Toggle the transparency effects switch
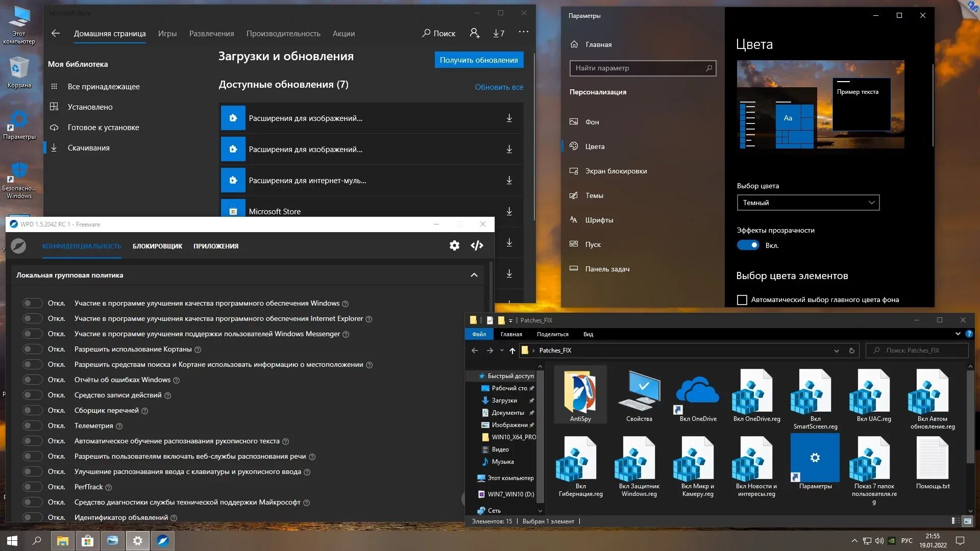 point(748,245)
